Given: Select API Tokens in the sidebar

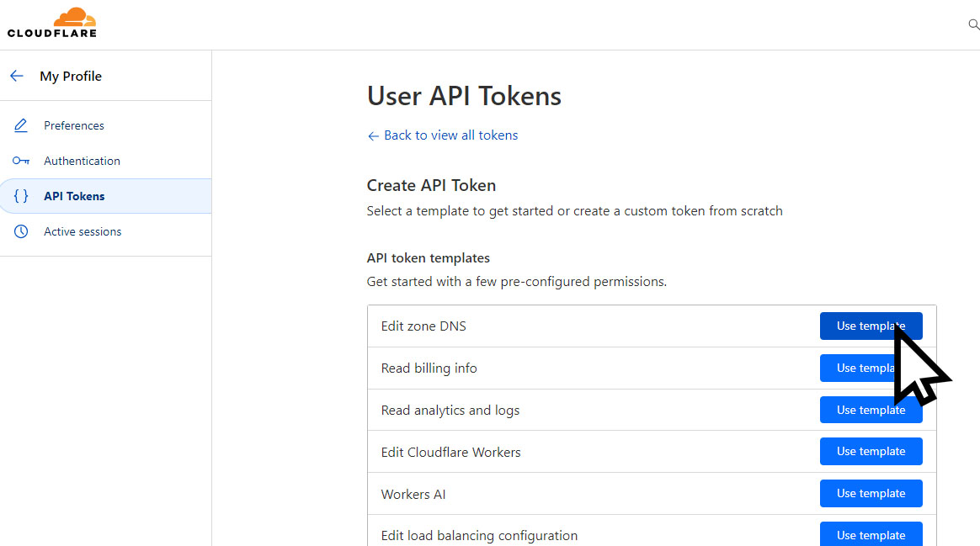Looking at the screenshot, I should coord(74,196).
